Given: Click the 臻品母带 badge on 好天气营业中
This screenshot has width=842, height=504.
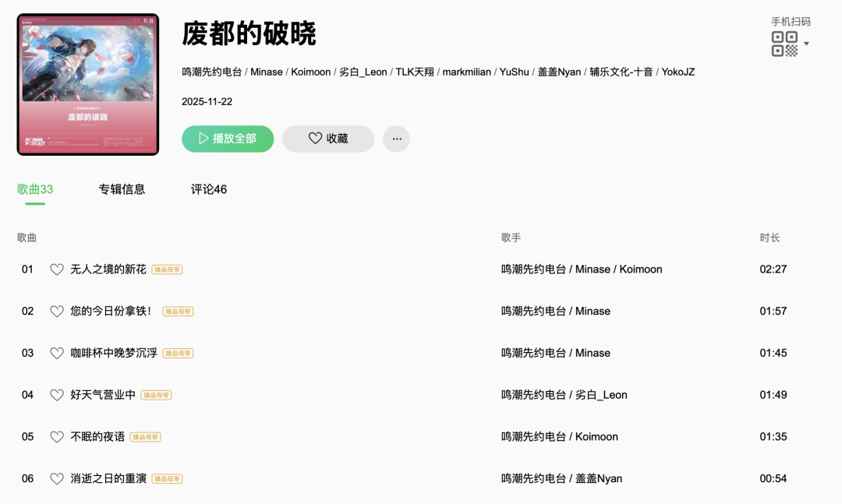Looking at the screenshot, I should coord(156,395).
